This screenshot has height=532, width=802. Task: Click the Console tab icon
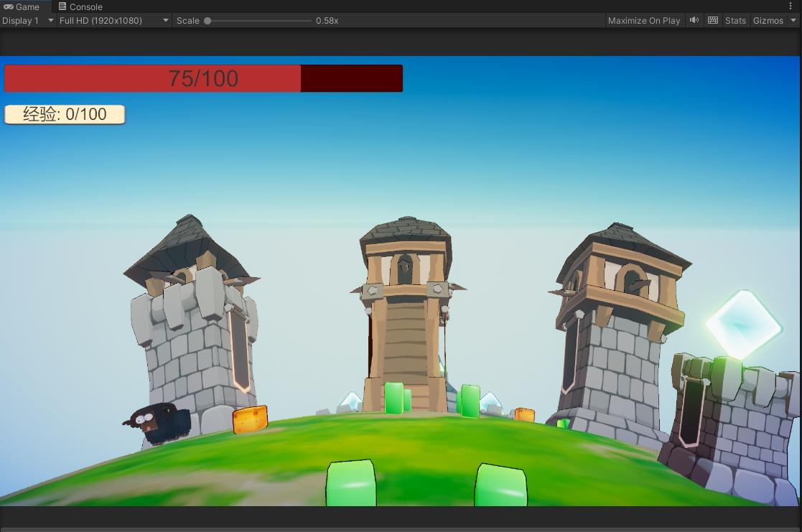click(62, 6)
